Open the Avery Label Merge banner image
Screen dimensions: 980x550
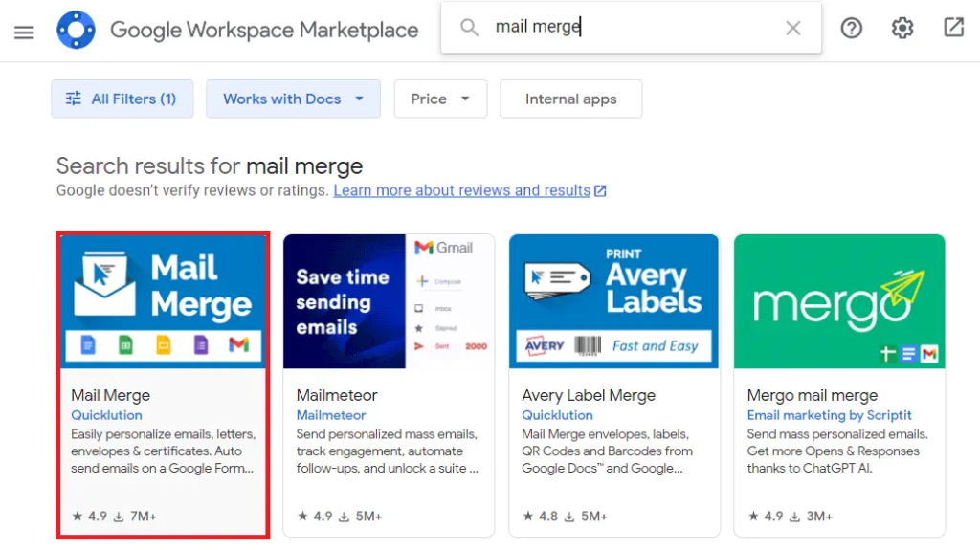click(x=613, y=301)
